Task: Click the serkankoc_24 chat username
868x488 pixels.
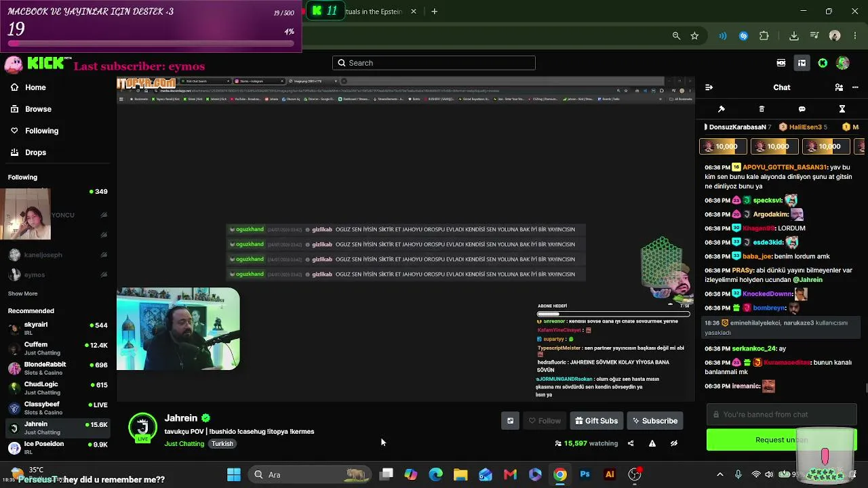Action: 753,348
